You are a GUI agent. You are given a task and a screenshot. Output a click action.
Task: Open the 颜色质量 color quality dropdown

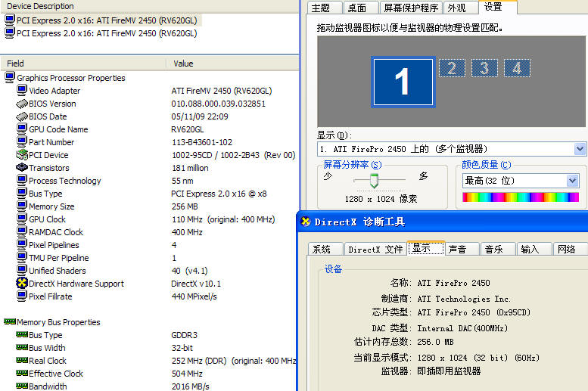pos(572,181)
